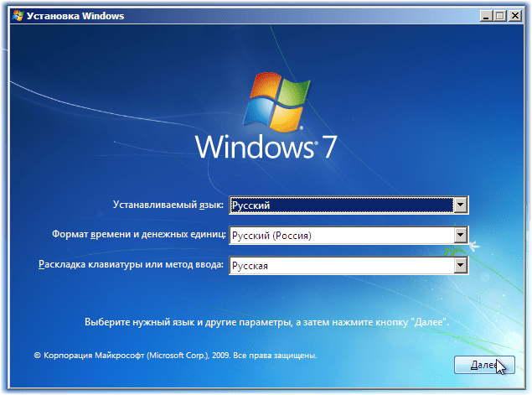
Task: Open the Устанавливаемый язык dropdown arrow
Action: click(x=461, y=205)
